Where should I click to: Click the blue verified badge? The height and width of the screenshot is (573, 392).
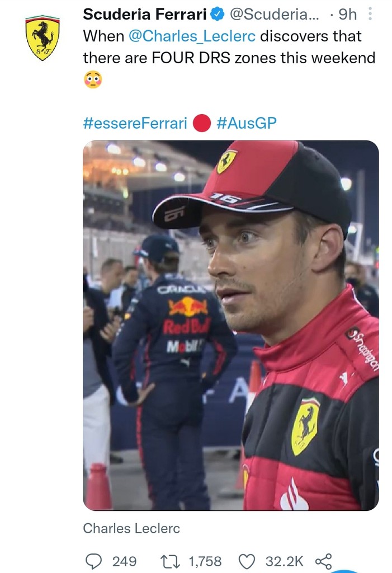(x=216, y=14)
